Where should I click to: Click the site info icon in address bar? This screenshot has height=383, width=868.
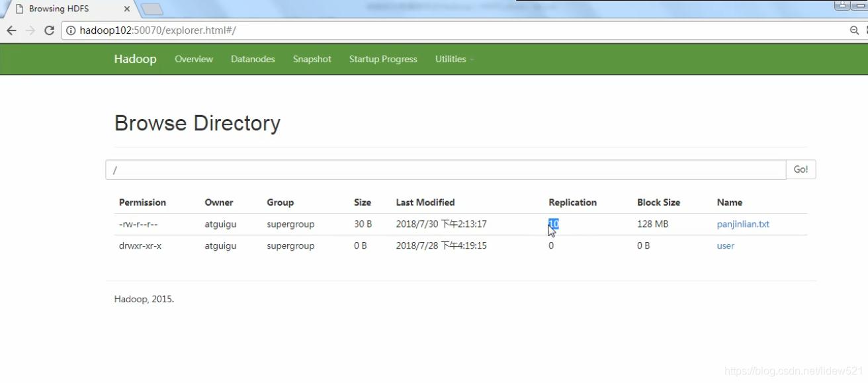click(x=71, y=30)
